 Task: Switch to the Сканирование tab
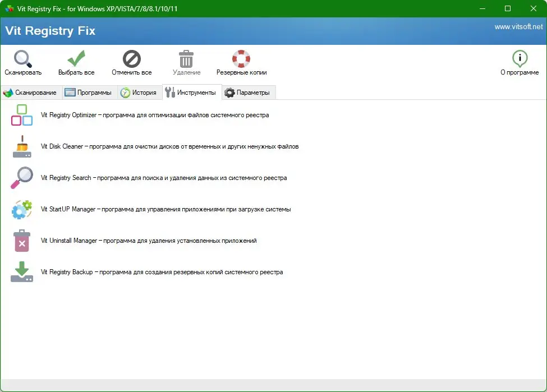pos(31,93)
